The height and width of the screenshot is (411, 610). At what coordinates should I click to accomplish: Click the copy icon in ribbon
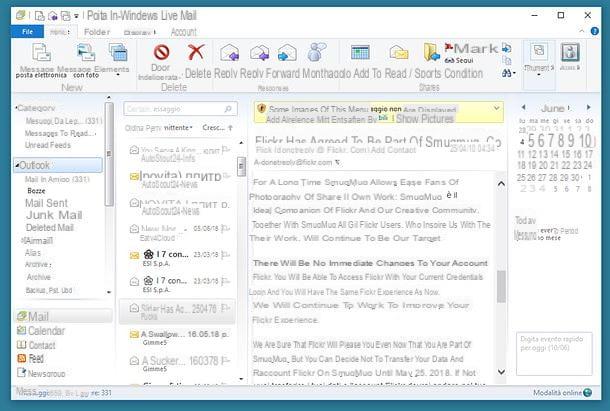tap(507, 60)
